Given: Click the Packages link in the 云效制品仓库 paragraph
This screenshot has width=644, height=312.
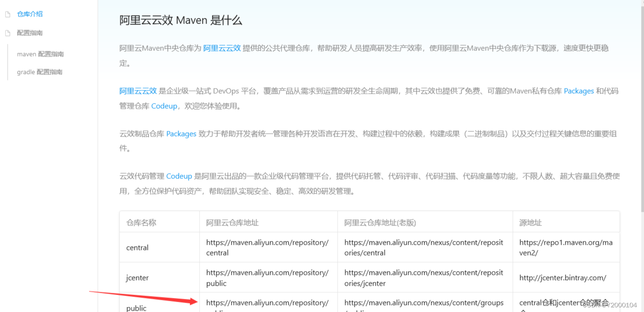Looking at the screenshot, I should pos(181,133).
